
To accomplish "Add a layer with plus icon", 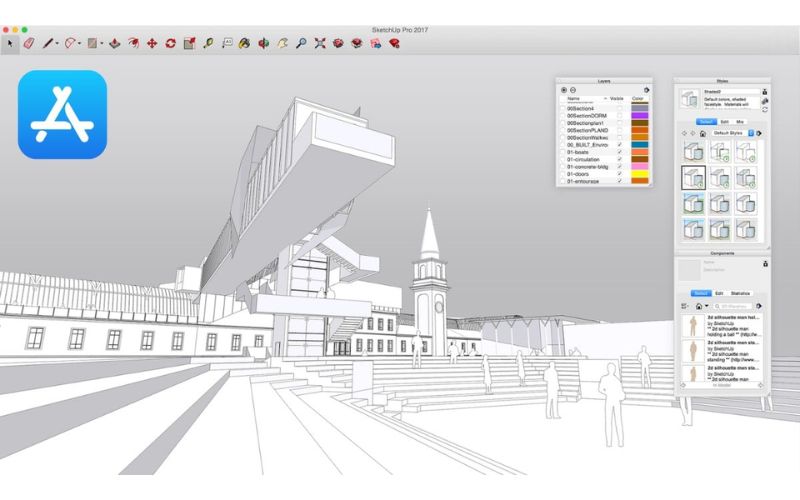I will tap(564, 90).
